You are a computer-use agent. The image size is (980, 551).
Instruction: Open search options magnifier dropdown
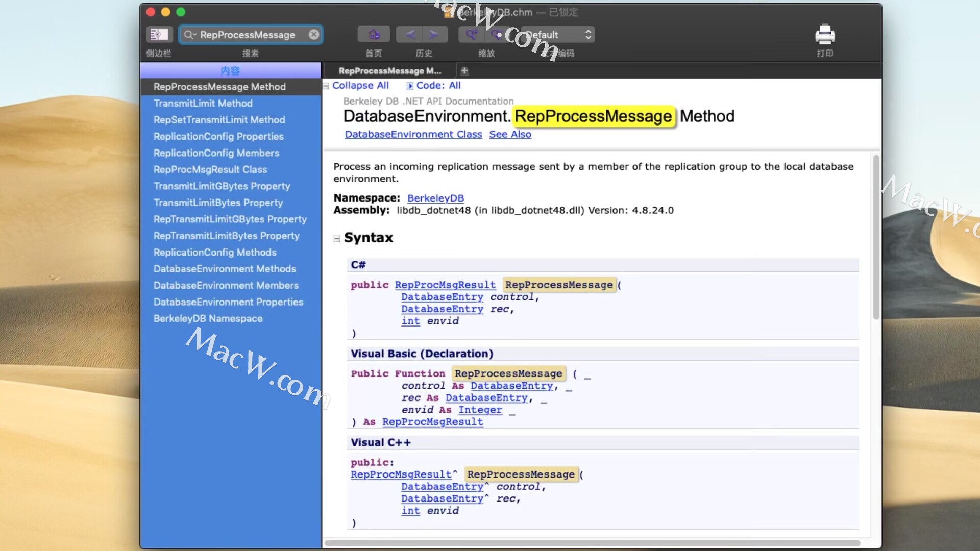coord(190,35)
